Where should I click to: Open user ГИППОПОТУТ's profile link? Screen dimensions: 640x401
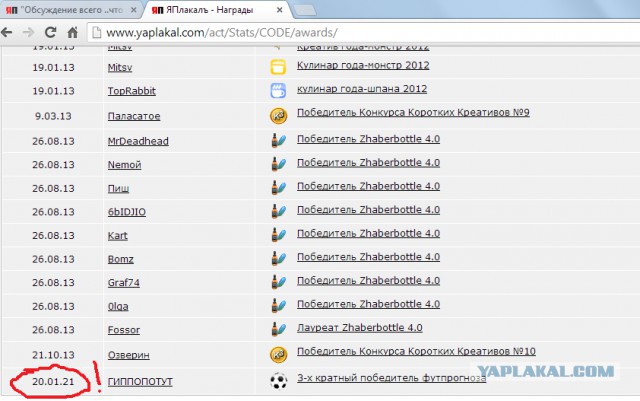click(x=140, y=382)
